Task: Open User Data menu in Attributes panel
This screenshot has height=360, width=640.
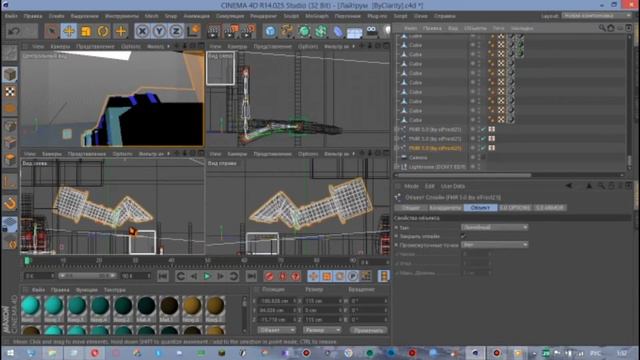Action: click(453, 186)
